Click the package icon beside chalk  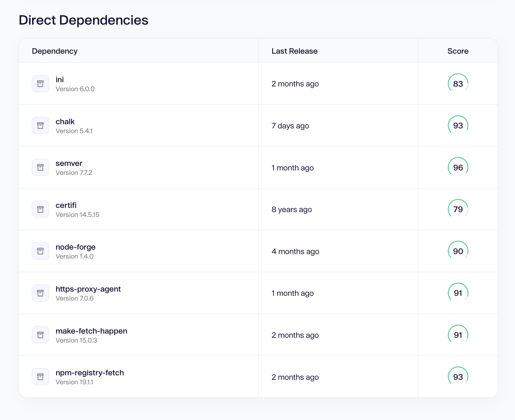coord(41,125)
